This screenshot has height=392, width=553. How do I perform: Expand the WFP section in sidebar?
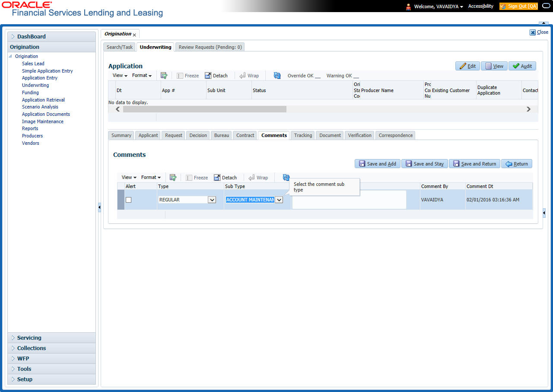point(51,359)
